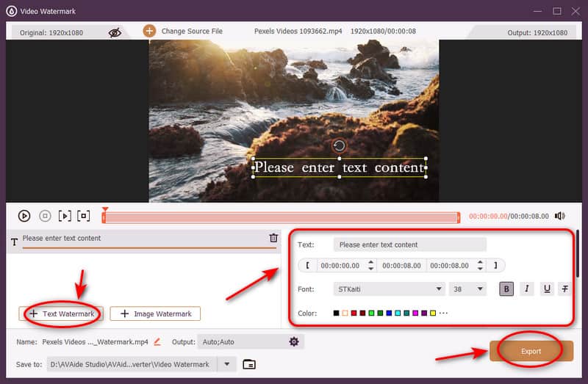This screenshot has height=384, width=588.
Task: Expand the Save to path dropdown
Action: pos(227,364)
